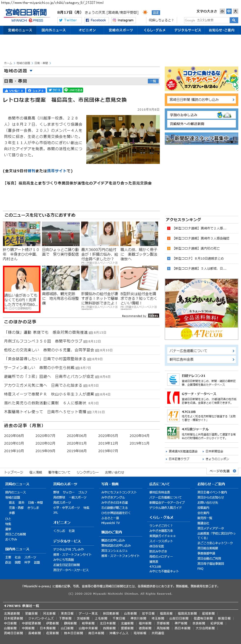
Task: Click the Facebook シェア share button
Action: pyautogui.click(x=36, y=91)
